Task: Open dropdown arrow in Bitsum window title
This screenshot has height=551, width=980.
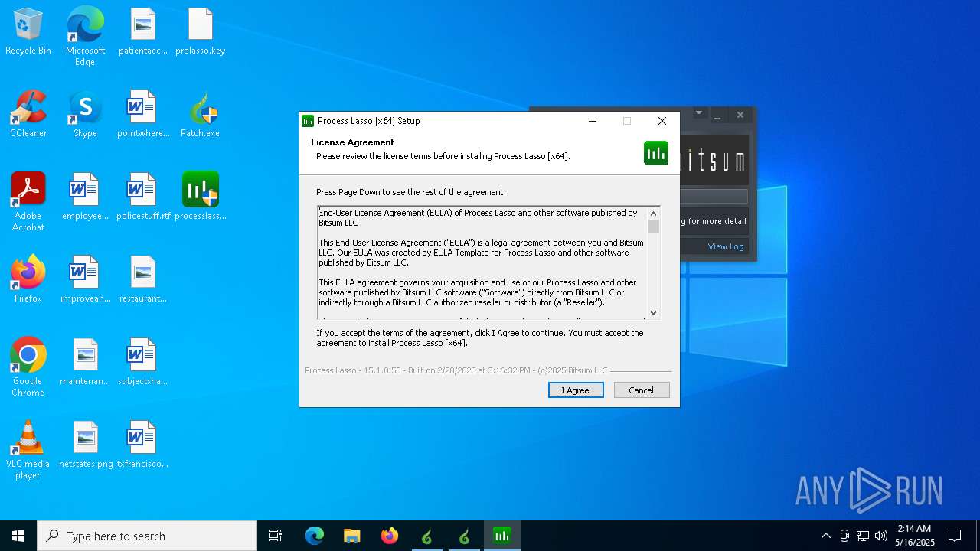Action: pos(699,114)
